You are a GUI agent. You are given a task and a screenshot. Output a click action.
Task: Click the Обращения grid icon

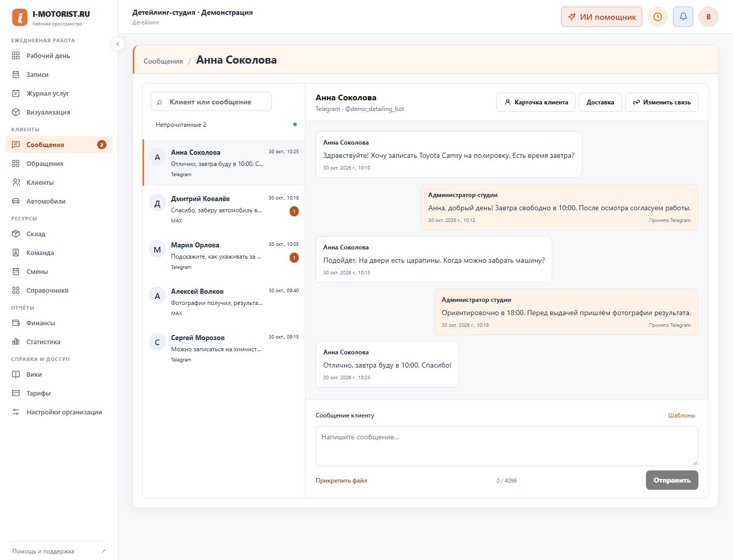tap(16, 163)
